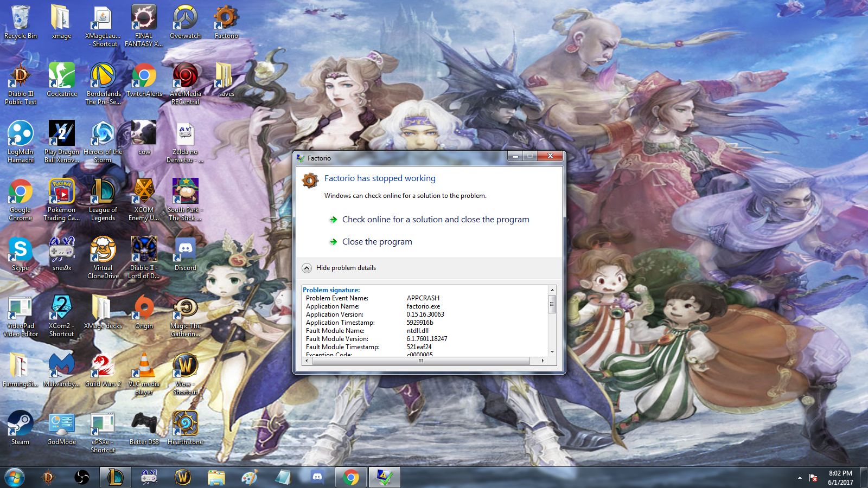Click the APPCRASH event name value

tap(423, 298)
